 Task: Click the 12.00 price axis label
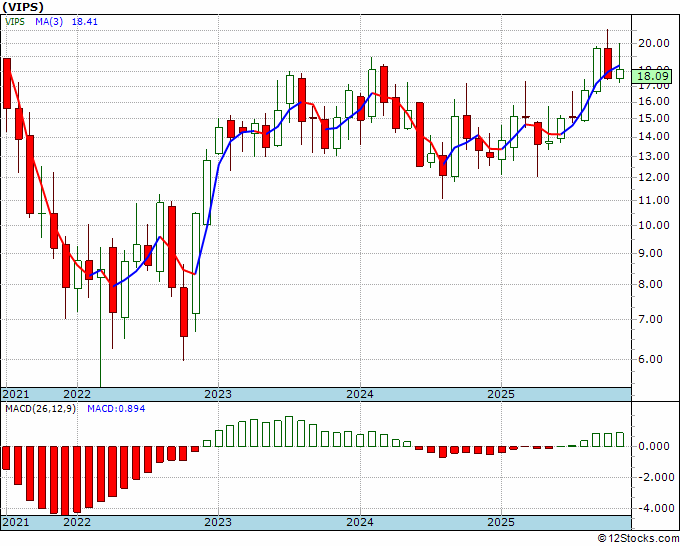[x=654, y=177]
